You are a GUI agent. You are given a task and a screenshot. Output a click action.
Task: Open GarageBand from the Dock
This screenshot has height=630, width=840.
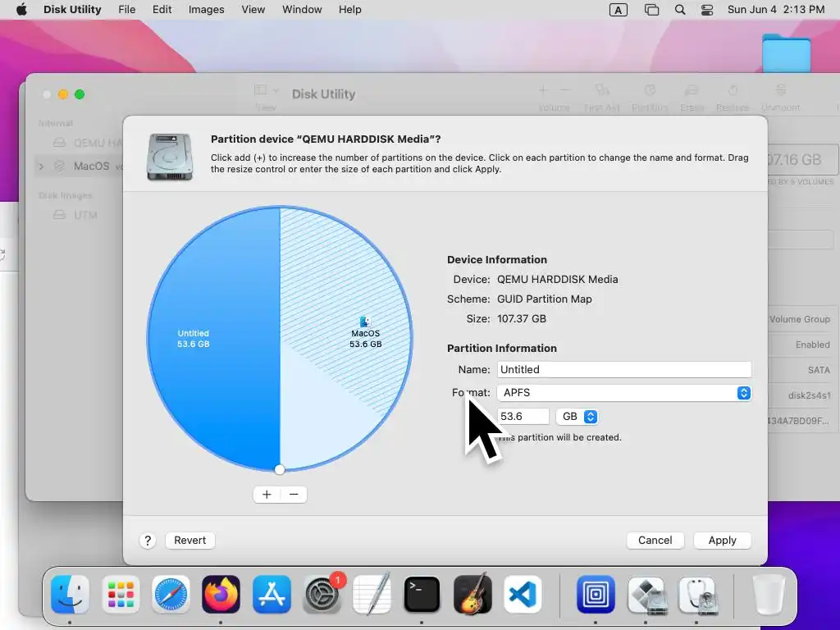point(472,594)
